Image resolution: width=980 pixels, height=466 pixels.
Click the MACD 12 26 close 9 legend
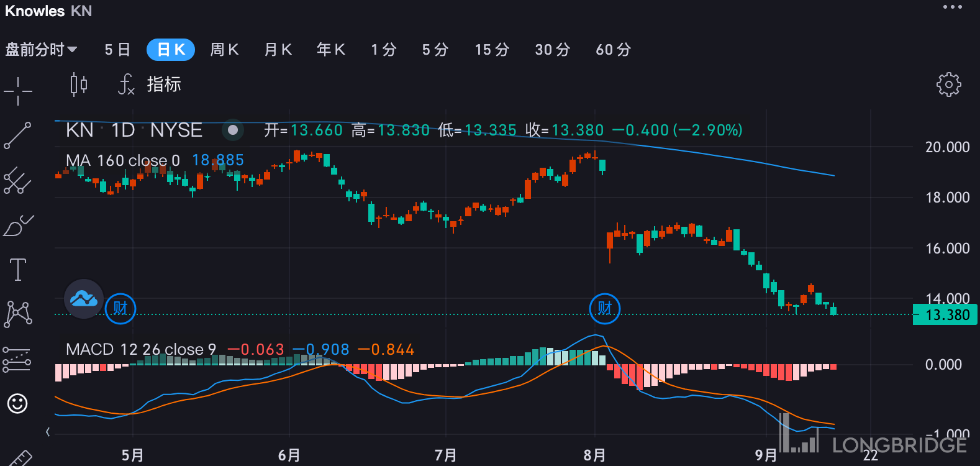click(141, 349)
